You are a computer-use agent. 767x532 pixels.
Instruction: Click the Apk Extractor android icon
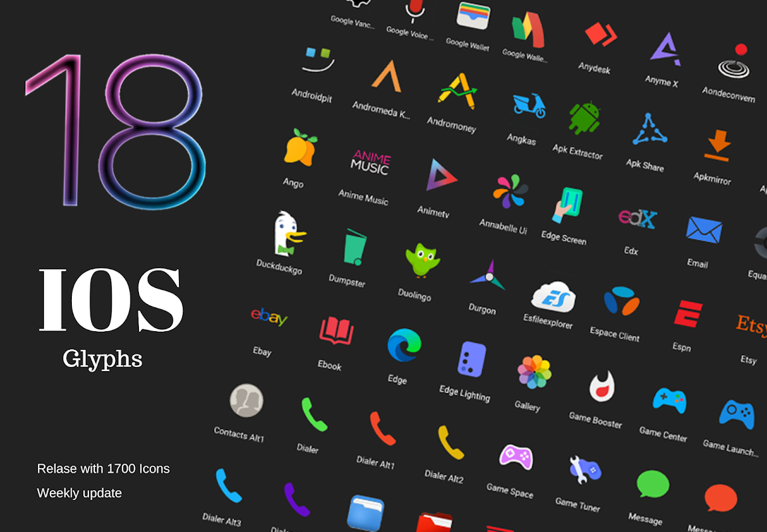(585, 118)
